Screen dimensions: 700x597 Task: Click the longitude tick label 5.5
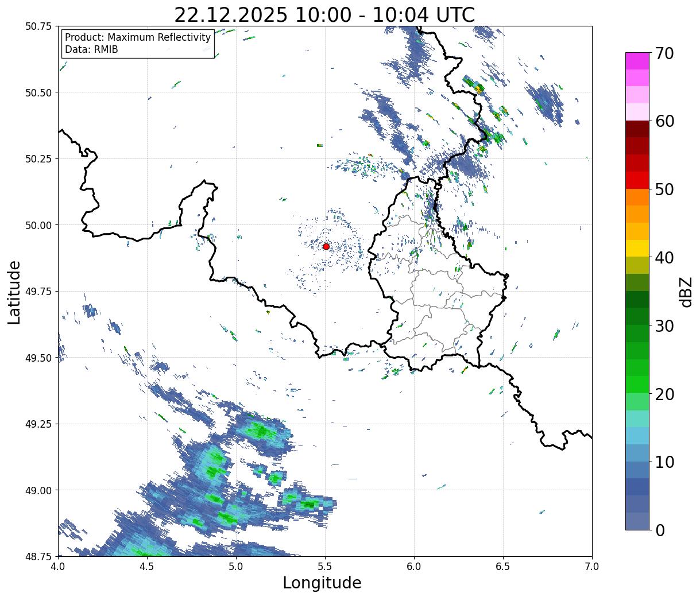coord(325,567)
